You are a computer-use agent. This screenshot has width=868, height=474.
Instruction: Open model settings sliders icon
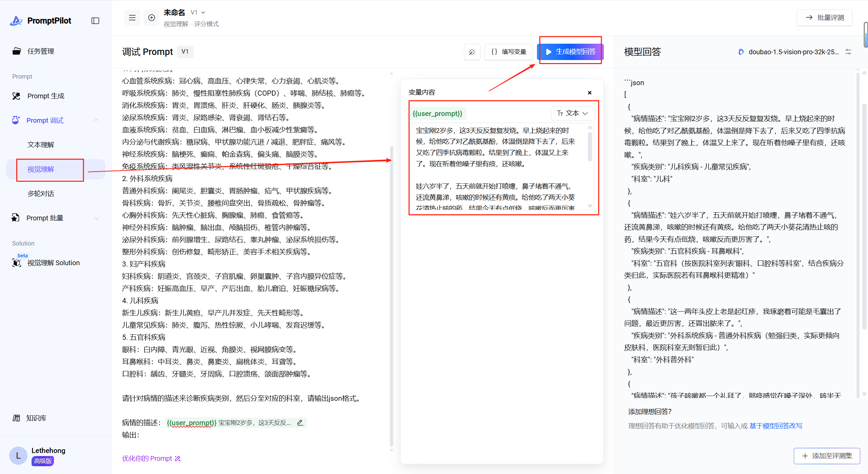click(x=848, y=52)
